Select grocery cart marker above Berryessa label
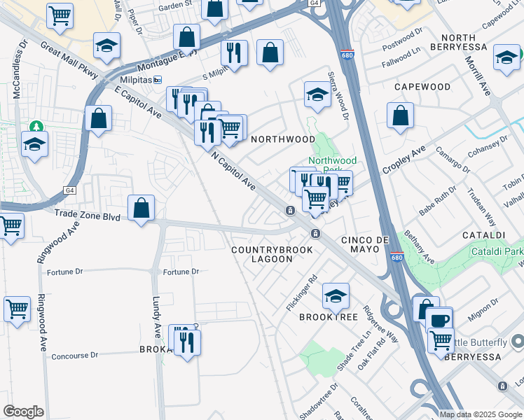Image resolution: width=524 pixels, height=420 pixels. (441, 340)
